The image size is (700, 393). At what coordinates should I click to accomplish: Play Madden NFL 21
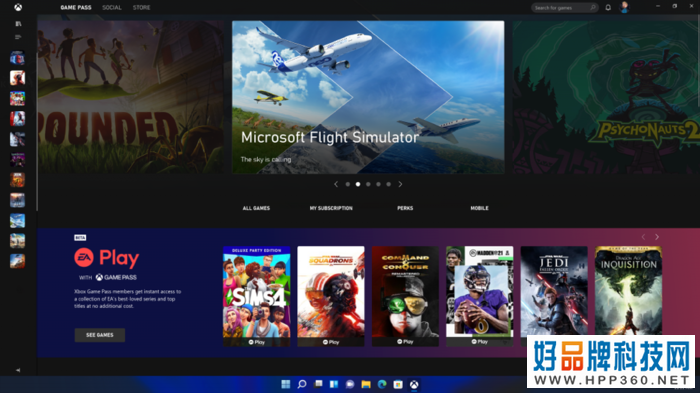click(x=479, y=342)
